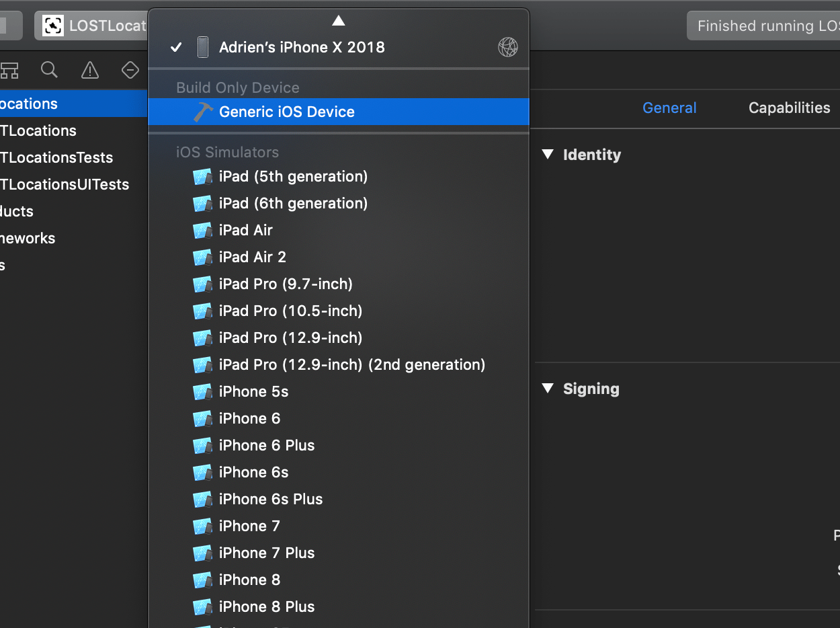The image size is (840, 628).
Task: Open the issue navigator warning triangle
Action: tap(89, 70)
